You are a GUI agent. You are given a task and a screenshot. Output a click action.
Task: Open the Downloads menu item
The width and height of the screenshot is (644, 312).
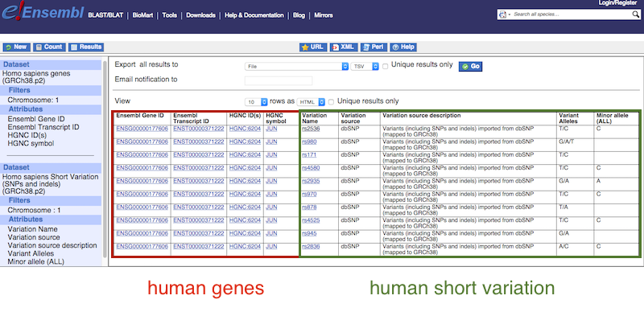[200, 15]
